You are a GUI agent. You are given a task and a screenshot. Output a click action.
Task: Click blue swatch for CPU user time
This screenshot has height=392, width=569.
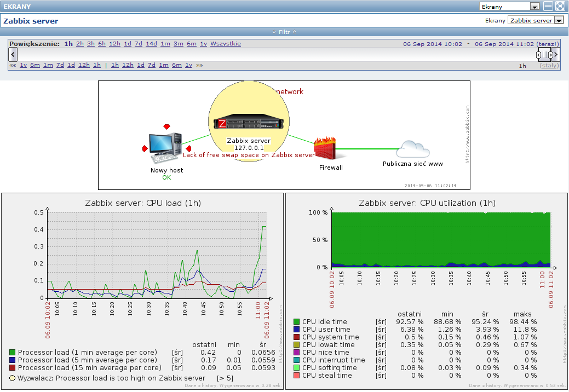tap(296, 329)
